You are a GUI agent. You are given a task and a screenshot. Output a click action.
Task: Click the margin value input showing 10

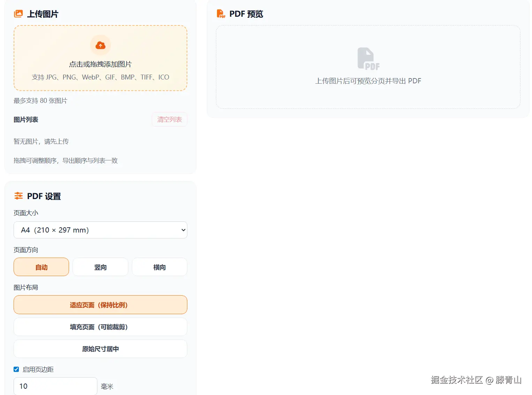click(x=55, y=386)
